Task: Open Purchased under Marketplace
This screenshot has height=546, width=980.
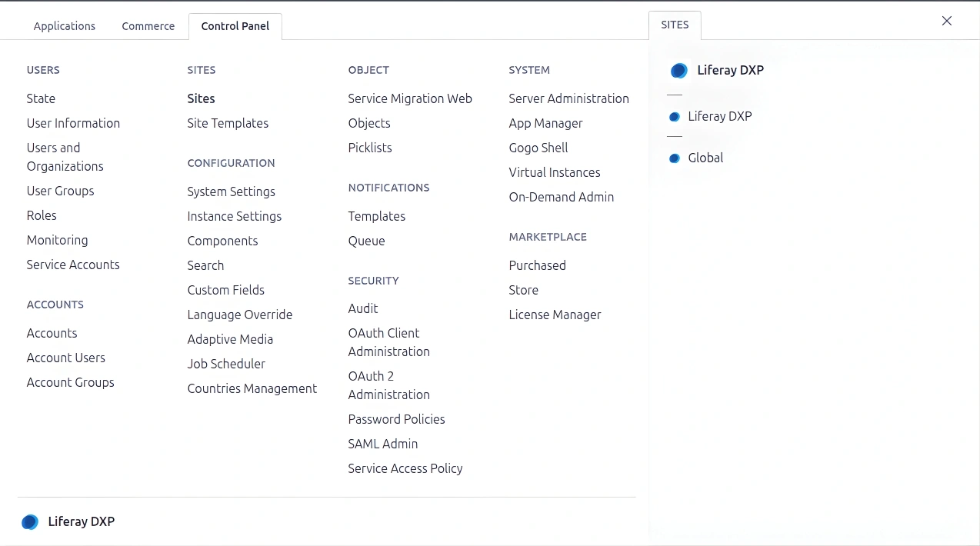Action: pyautogui.click(x=537, y=265)
